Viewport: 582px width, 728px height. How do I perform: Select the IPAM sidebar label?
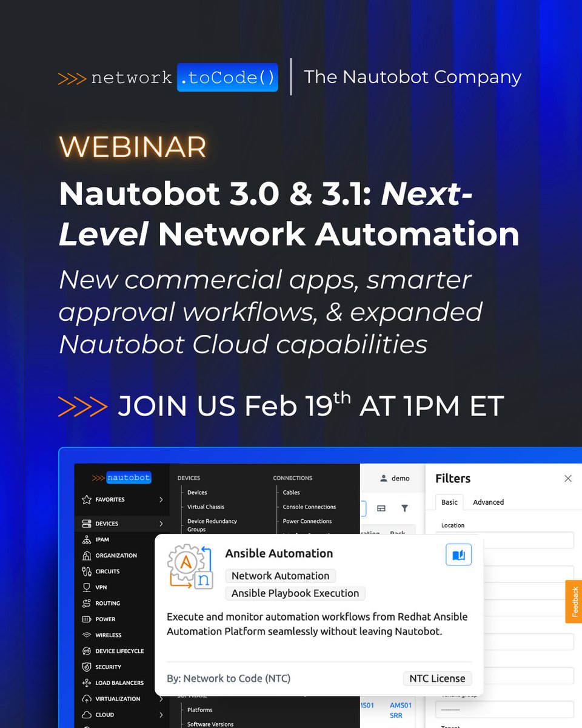point(102,539)
